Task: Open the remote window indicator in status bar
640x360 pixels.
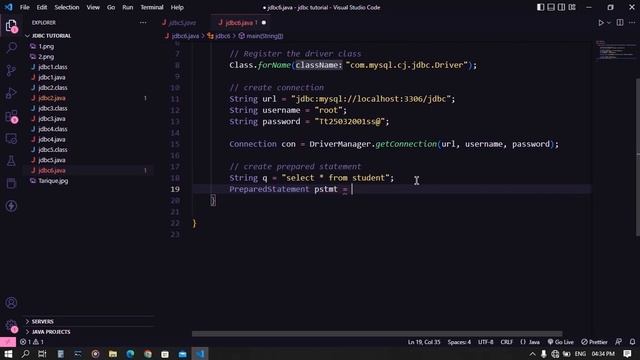Action: coord(8,342)
